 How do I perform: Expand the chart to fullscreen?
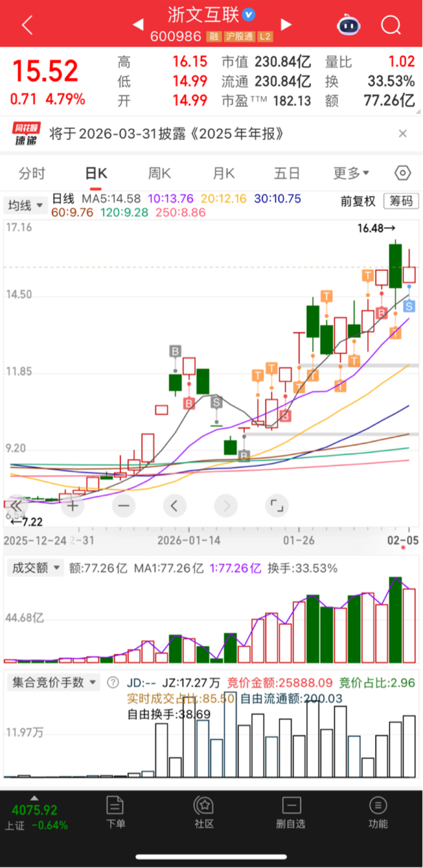[277, 506]
